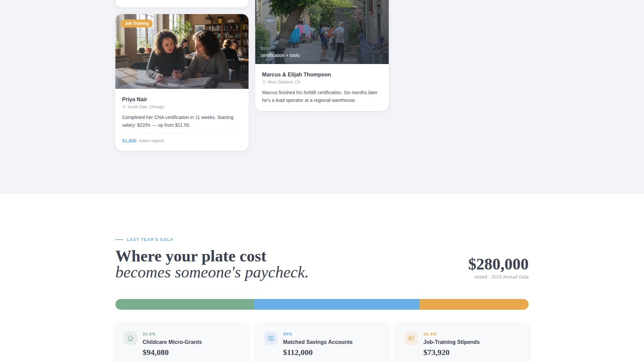Click the house icon for Childcare Micro-Grants
This screenshot has width=644, height=362.
click(x=130, y=338)
